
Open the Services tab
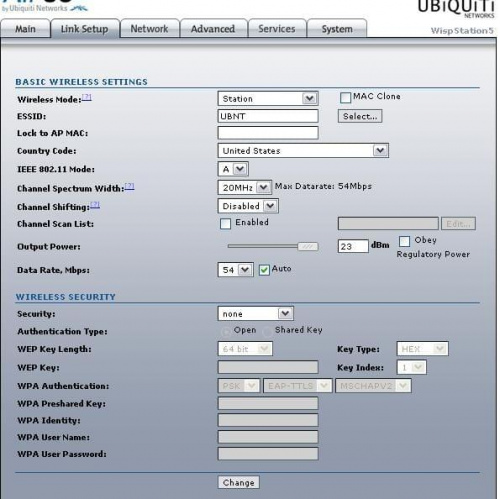[277, 29]
